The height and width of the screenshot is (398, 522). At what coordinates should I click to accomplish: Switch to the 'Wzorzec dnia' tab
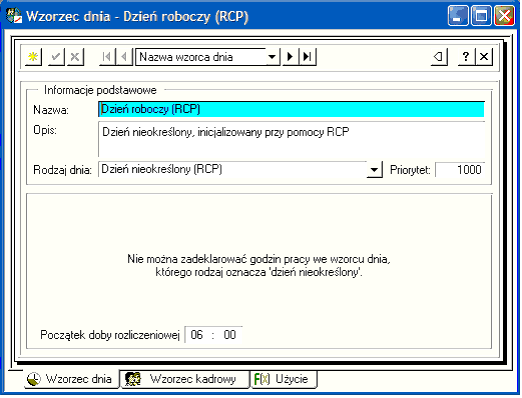(71, 379)
